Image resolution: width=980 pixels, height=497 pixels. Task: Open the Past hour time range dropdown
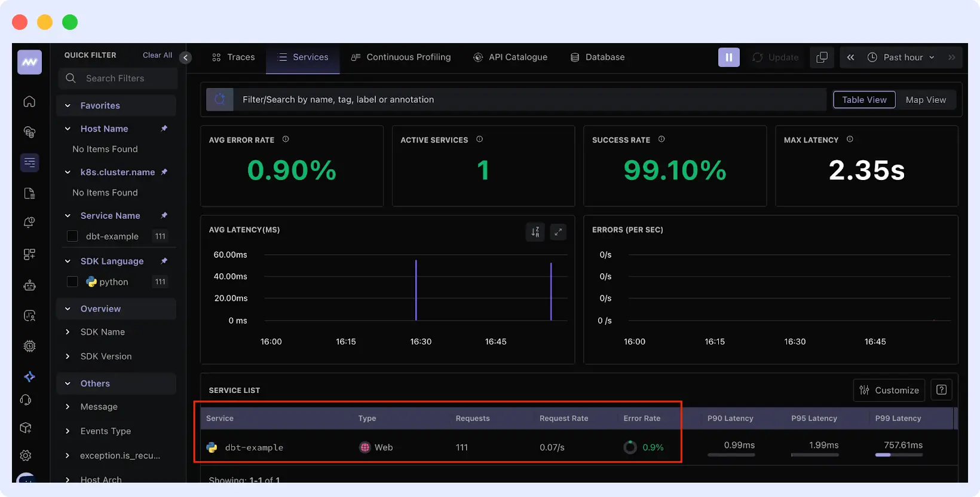pyautogui.click(x=901, y=57)
